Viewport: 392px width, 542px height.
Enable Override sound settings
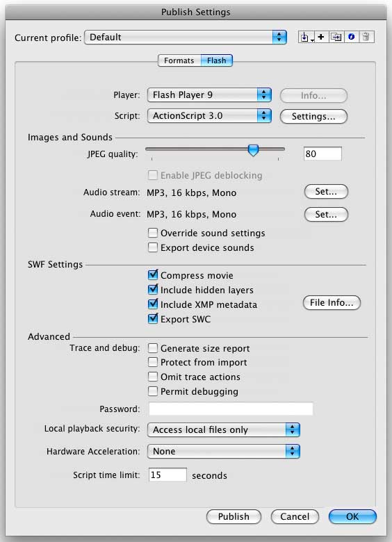coord(153,233)
